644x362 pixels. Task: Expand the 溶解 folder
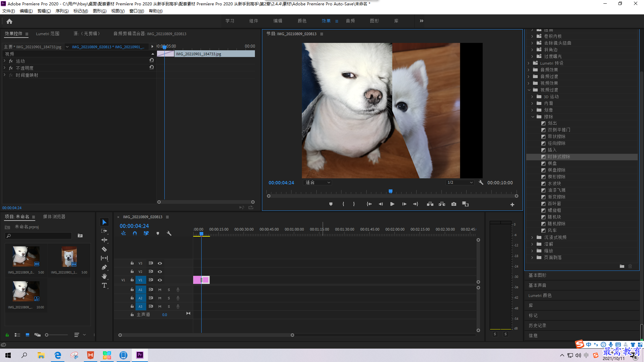[x=532, y=244]
